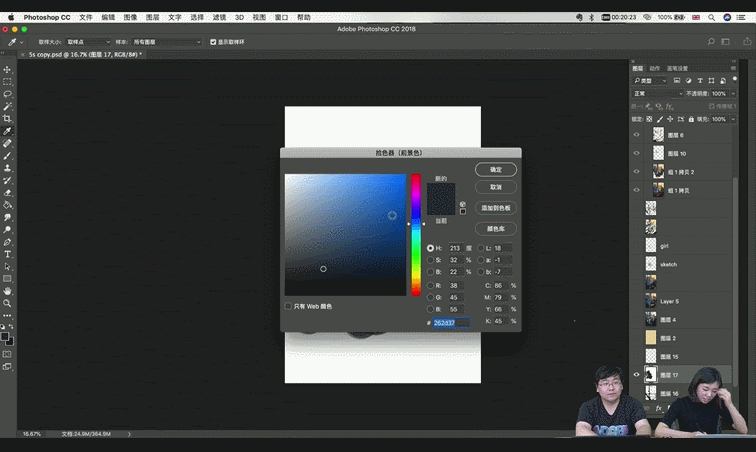Open the 取样大小 sample size dropdown
Viewport: 756px width, 452px height.
click(88, 42)
